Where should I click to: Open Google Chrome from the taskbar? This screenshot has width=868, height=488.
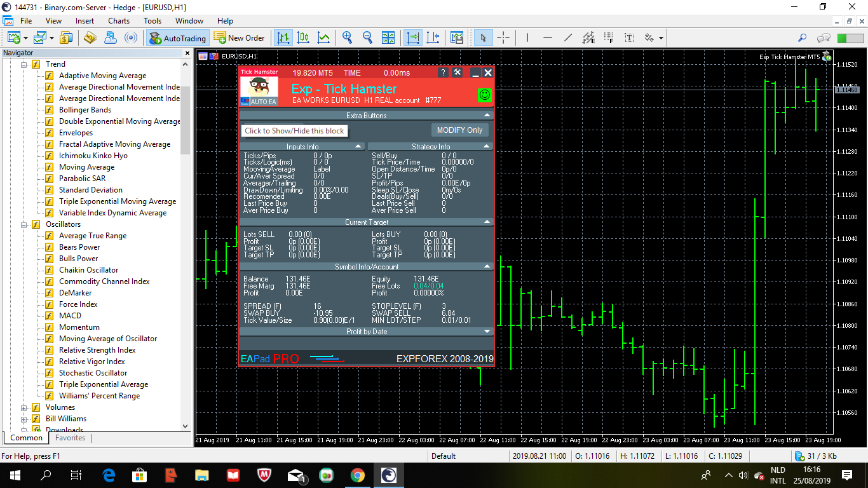[358, 475]
